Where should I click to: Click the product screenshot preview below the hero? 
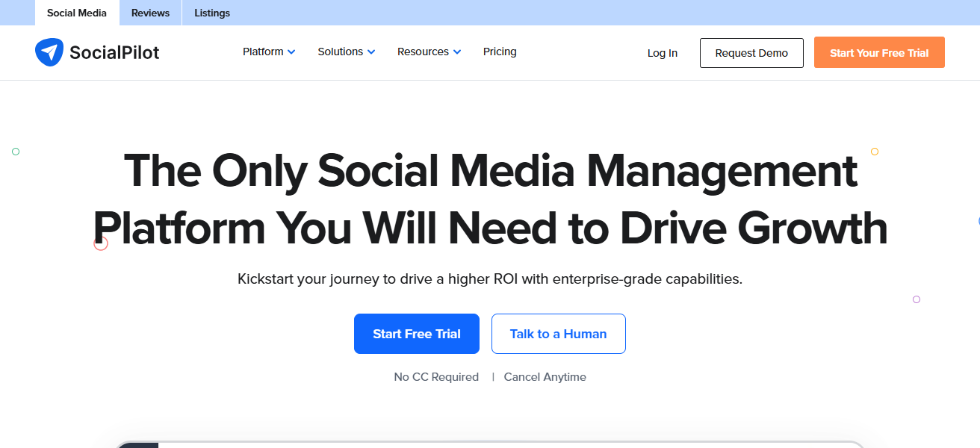point(490,444)
